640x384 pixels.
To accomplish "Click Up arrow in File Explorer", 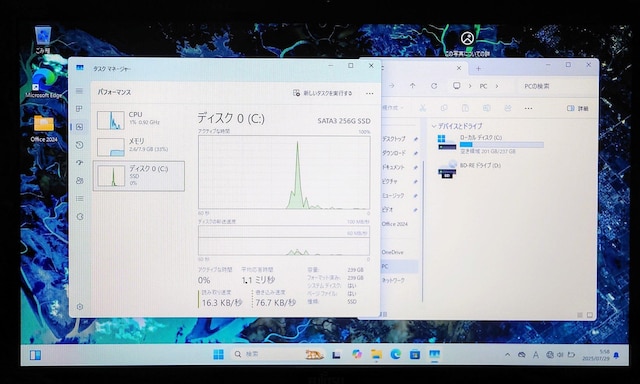I will pos(413,86).
